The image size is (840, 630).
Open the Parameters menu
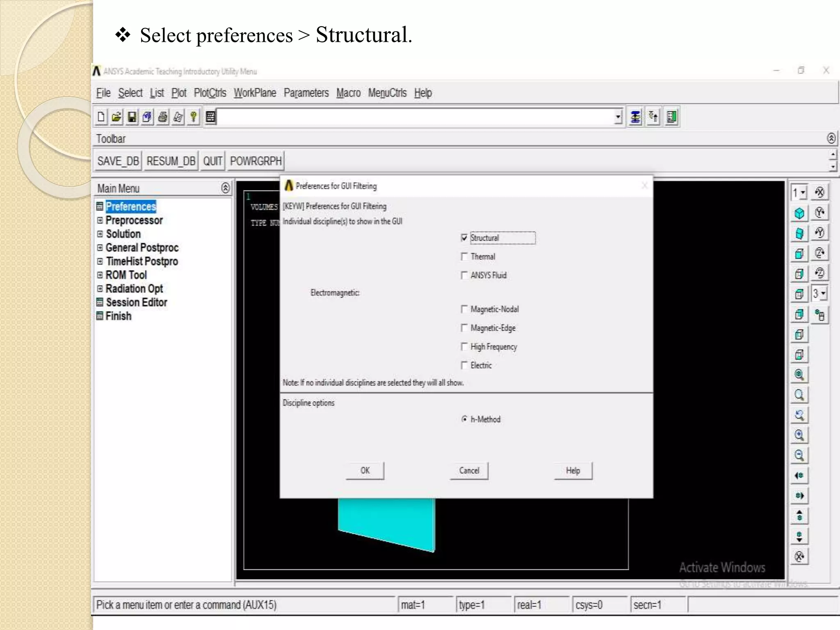pos(306,93)
